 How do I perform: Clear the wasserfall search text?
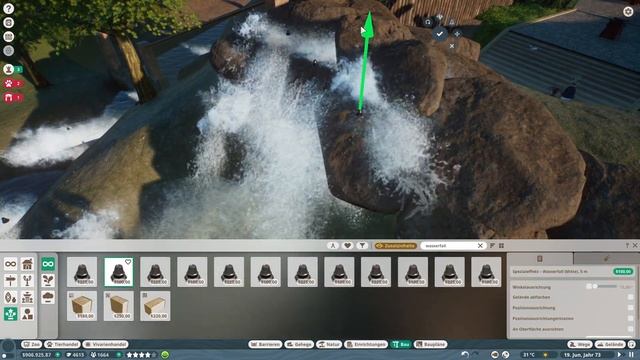(480, 246)
